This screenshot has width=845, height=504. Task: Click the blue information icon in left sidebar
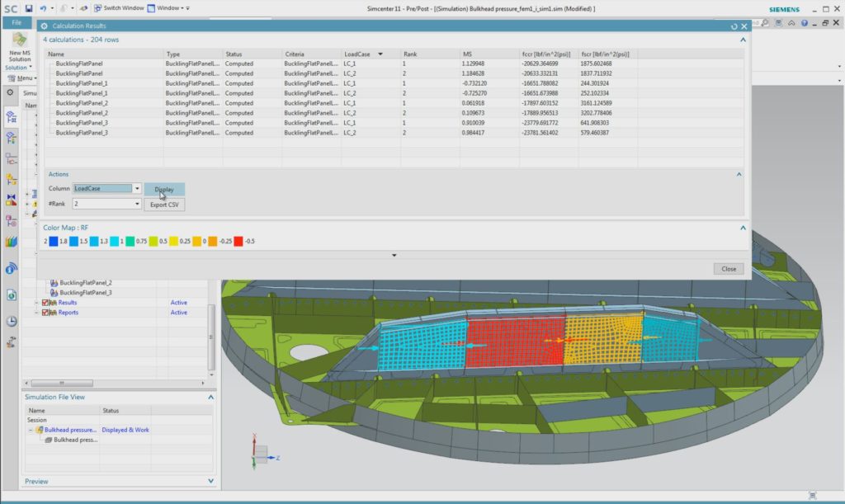[11, 267]
